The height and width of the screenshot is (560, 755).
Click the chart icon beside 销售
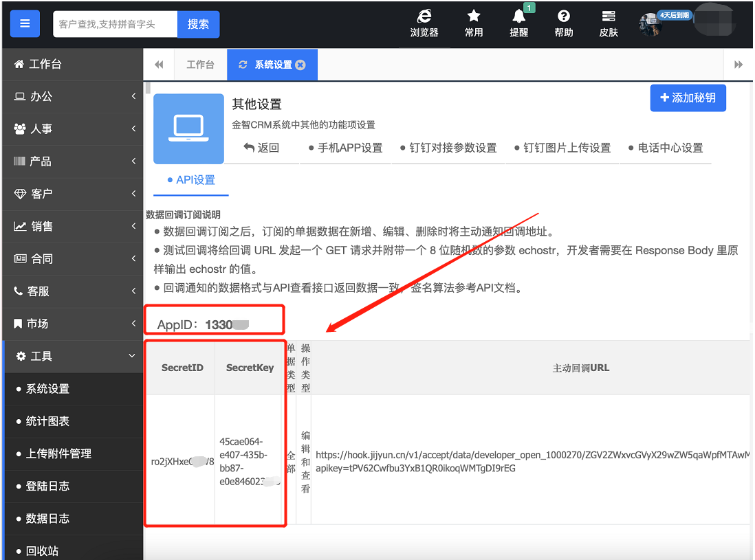20,226
